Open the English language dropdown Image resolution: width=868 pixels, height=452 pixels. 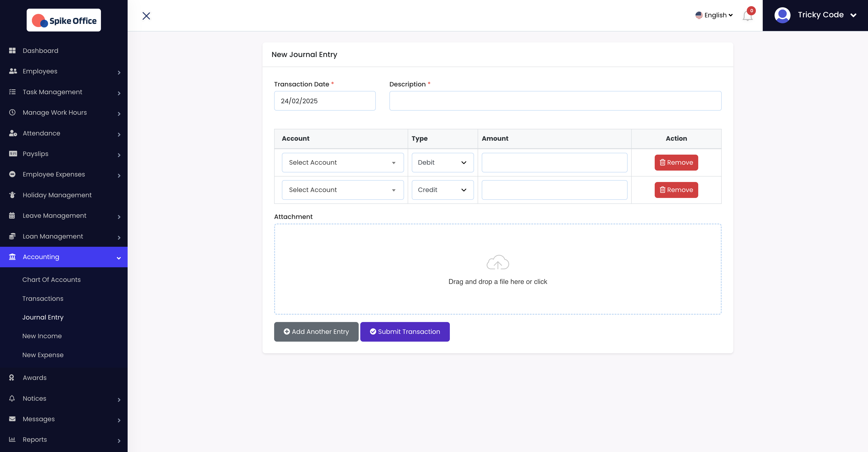coord(714,15)
